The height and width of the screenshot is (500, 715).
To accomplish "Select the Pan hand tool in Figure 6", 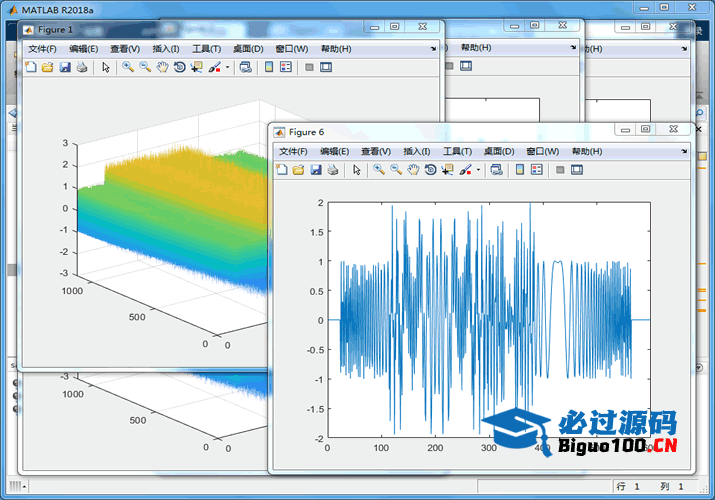I will (x=413, y=170).
